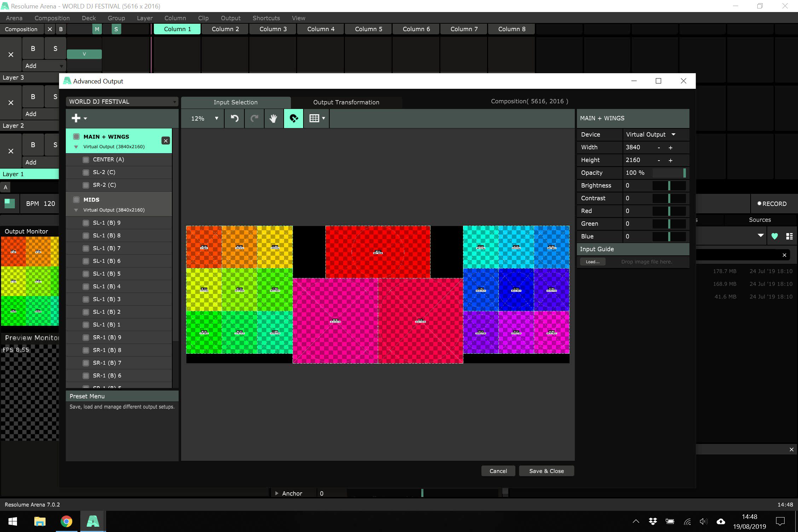
Task: Open Dropbox from the system tray
Action: click(x=653, y=521)
